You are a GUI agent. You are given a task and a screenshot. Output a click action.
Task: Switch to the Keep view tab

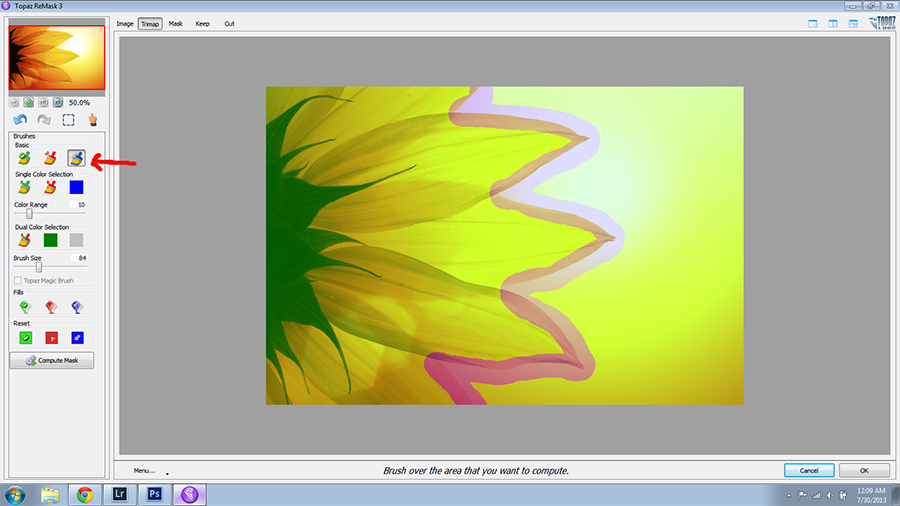click(x=203, y=23)
